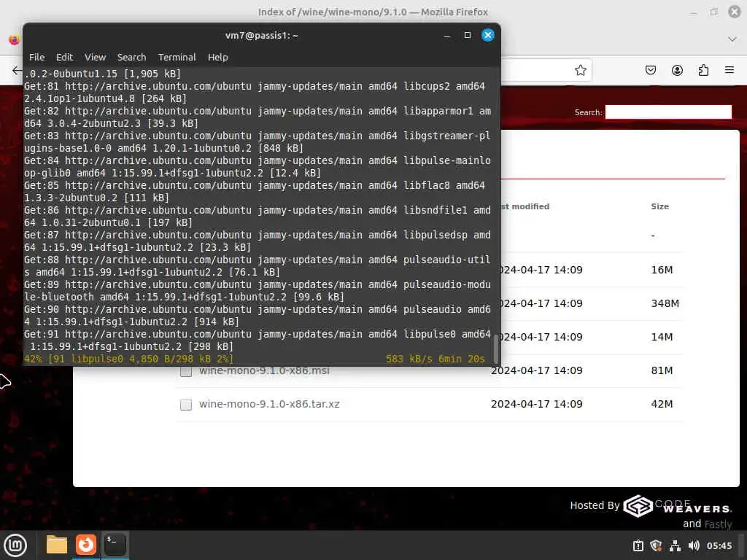The width and height of the screenshot is (747, 560).
Task: Click the 42M size cell
Action: click(662, 404)
